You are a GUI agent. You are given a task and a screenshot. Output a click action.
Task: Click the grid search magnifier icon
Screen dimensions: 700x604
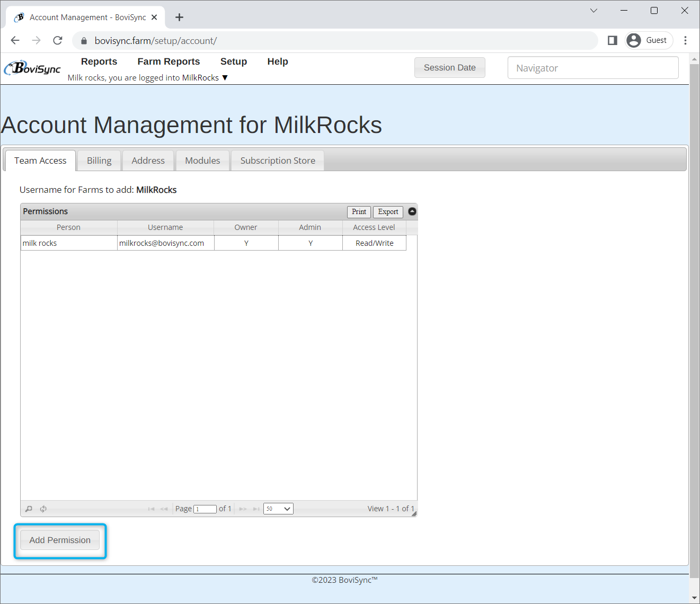(x=29, y=509)
